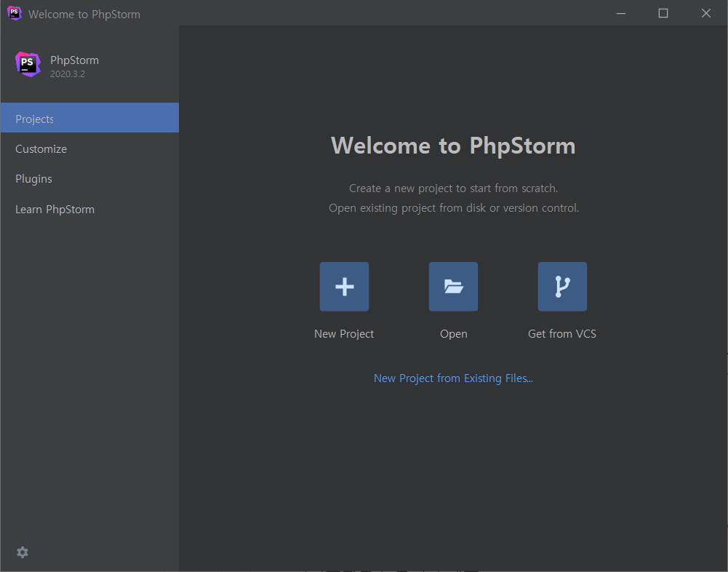Open New Project from Existing Files link
Image resolution: width=728 pixels, height=572 pixels.
[x=453, y=378]
